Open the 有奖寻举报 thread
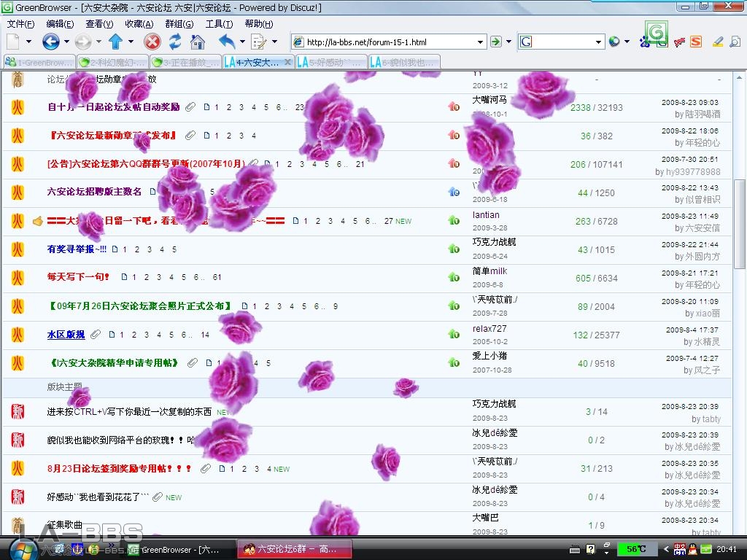The image size is (747, 560). (x=77, y=249)
